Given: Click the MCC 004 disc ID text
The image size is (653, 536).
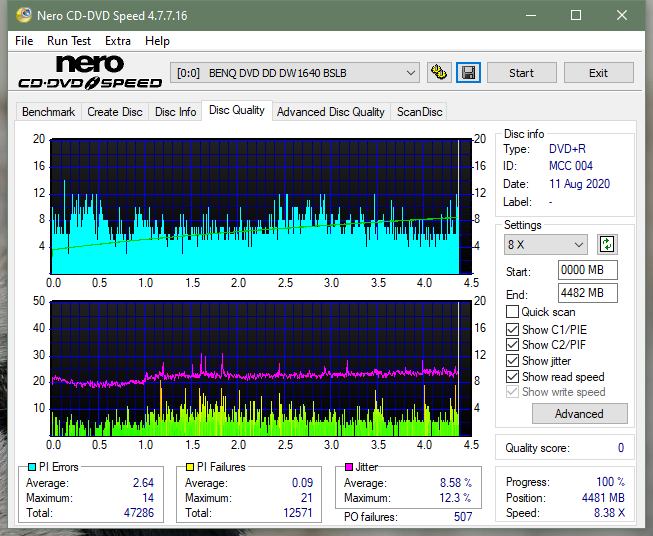Looking at the screenshot, I should coord(571,166).
